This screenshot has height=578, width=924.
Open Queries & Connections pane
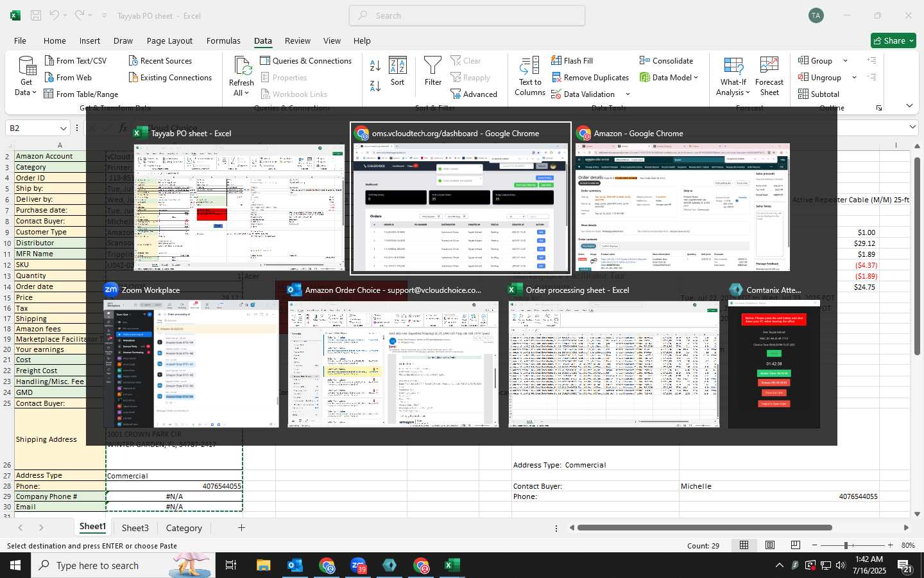tap(306, 60)
